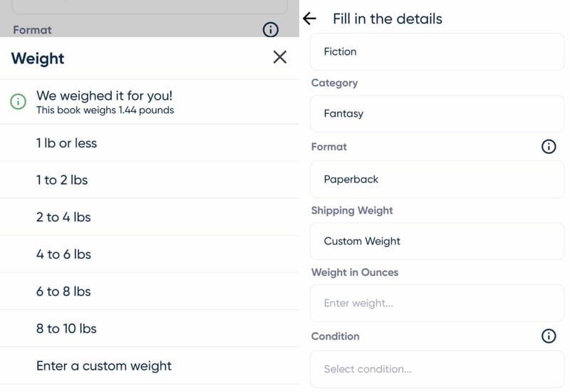The image size is (570, 392).
Task: Open the Fiction selection field
Action: pos(437,52)
